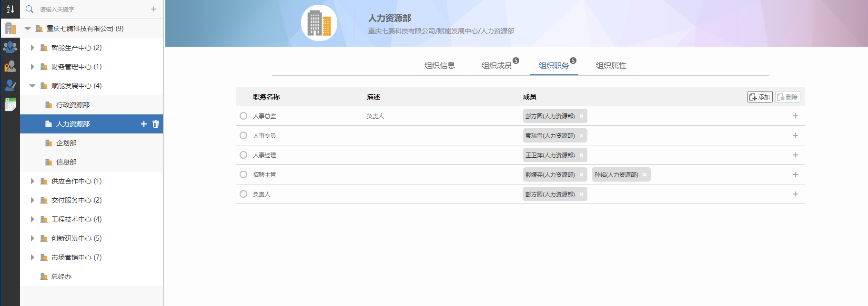Switch to the 组织成员 tab
Image resolution: width=868 pixels, height=306 pixels.
[496, 65]
